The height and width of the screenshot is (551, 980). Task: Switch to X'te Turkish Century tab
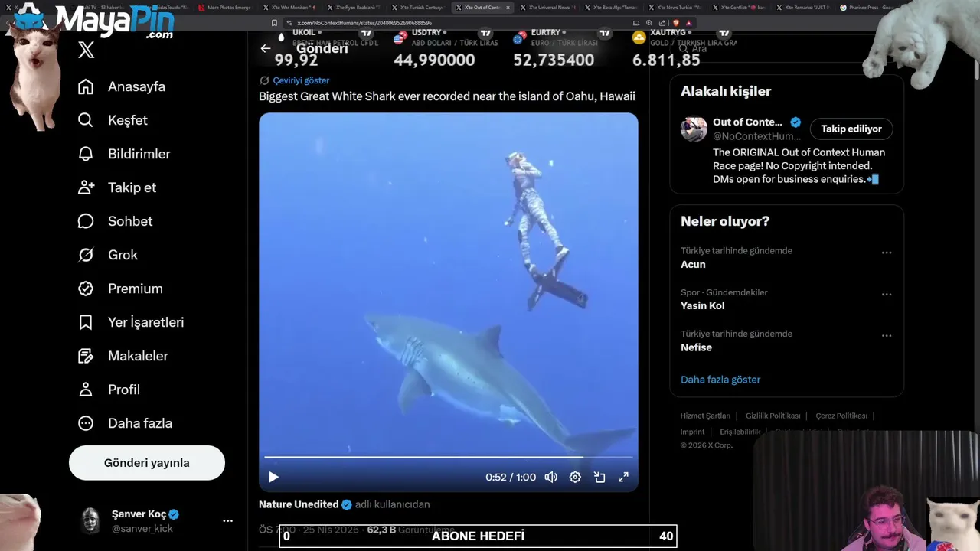(x=417, y=8)
